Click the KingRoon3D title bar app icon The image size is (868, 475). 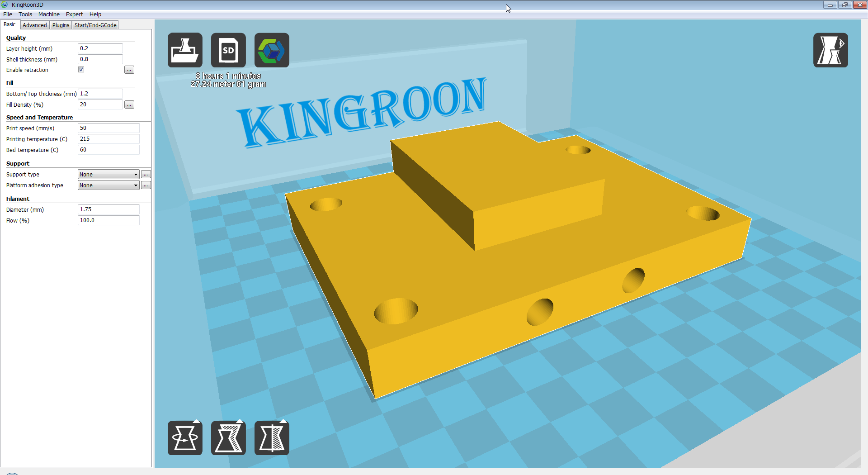click(x=5, y=5)
